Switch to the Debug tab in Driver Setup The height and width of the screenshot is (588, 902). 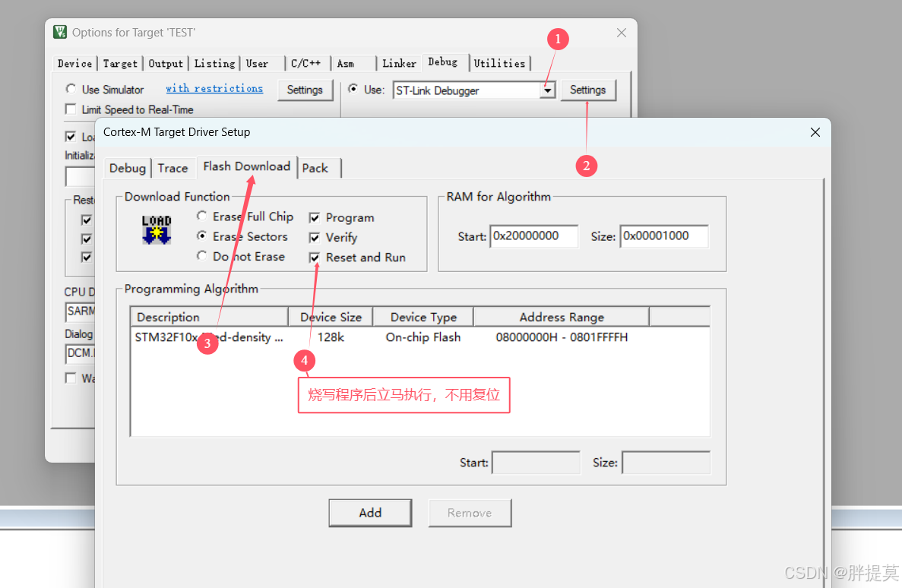point(127,168)
